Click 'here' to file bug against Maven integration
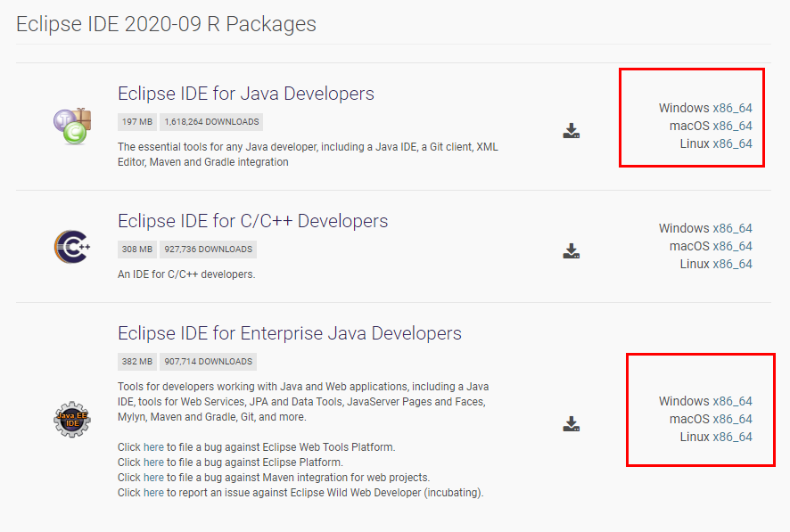The width and height of the screenshot is (790, 532). pos(153,477)
